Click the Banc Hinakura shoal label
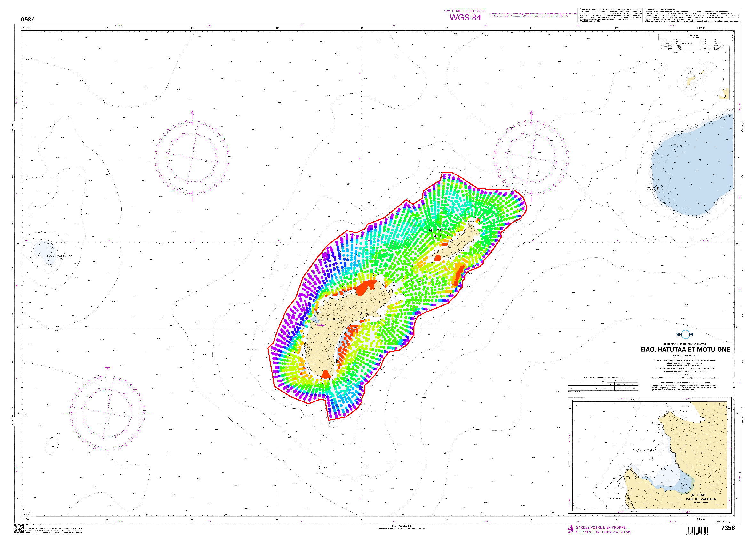 59,256
